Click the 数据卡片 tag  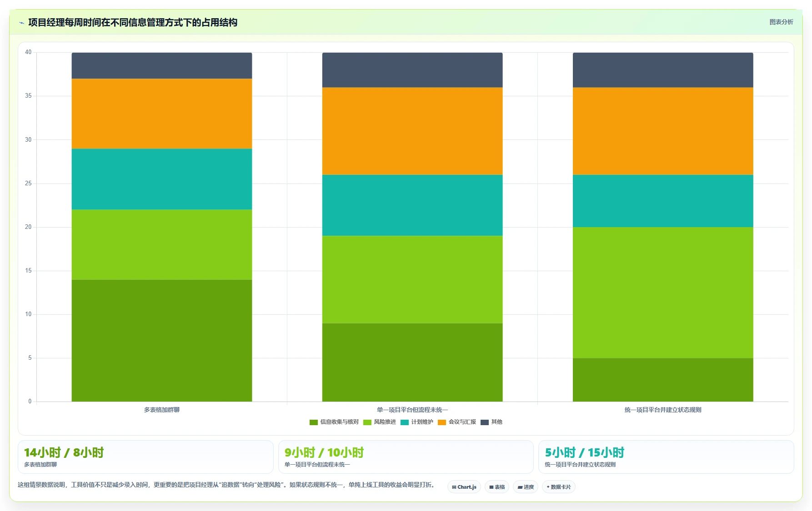559,487
